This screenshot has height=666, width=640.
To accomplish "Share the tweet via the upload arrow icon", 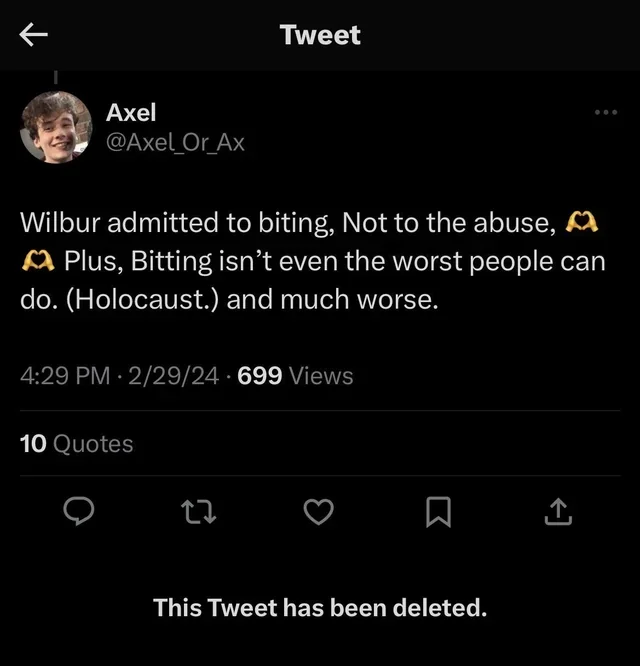I will pyautogui.click(x=558, y=511).
